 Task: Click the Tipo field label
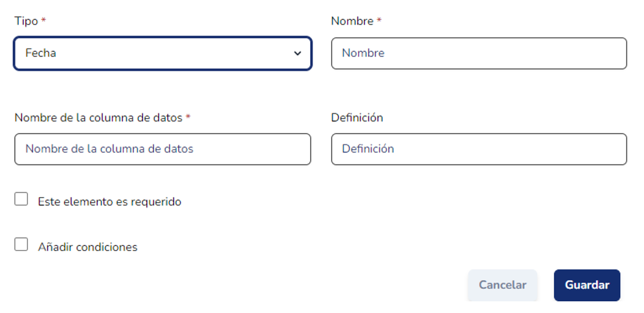(26, 21)
